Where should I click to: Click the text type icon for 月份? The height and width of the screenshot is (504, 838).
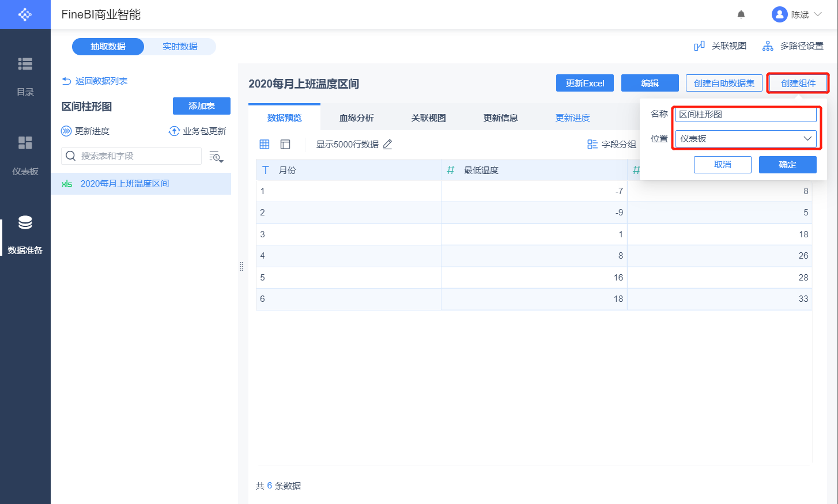(x=266, y=170)
